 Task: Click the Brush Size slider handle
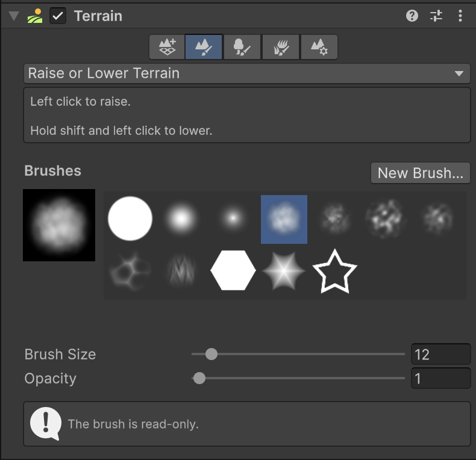[x=211, y=354]
